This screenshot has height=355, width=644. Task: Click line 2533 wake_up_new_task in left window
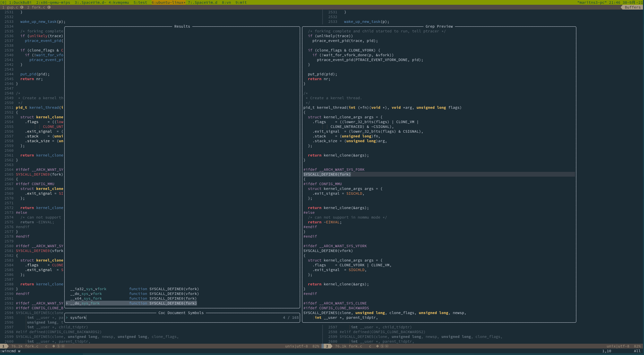coord(43,22)
